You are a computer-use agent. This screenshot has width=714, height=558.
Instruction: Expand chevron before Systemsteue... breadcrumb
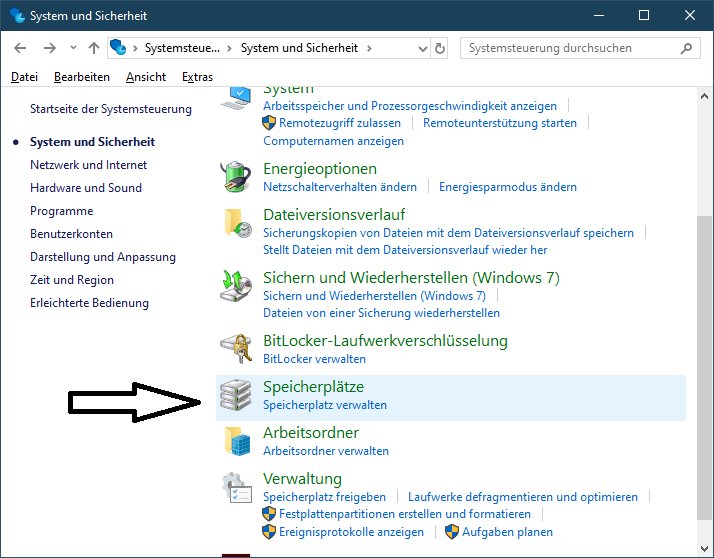(135, 48)
